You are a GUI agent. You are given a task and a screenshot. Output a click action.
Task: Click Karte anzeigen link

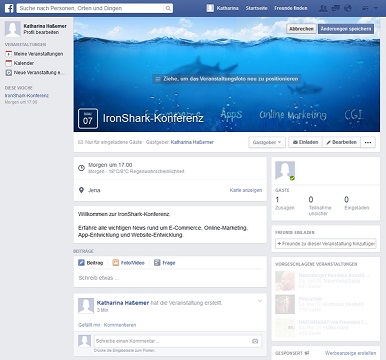pos(246,190)
